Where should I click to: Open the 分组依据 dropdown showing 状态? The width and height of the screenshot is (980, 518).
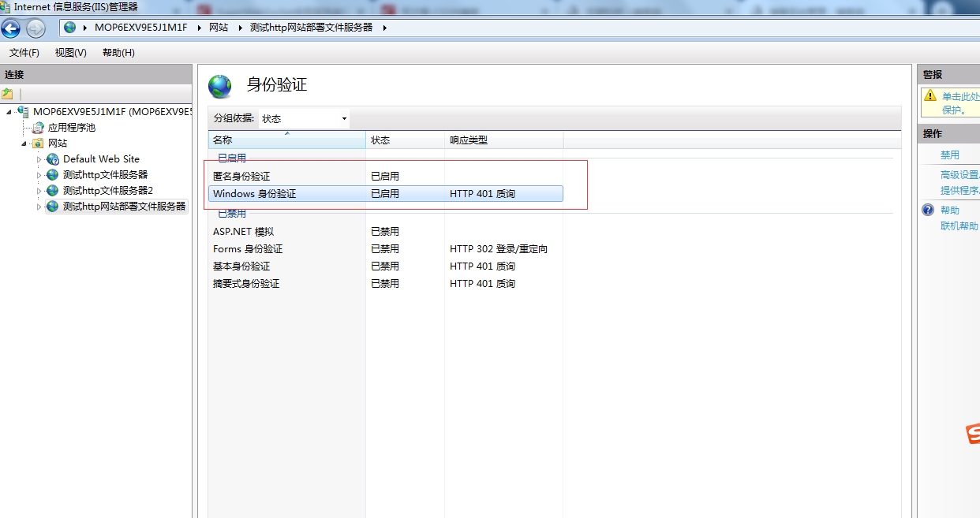click(305, 119)
